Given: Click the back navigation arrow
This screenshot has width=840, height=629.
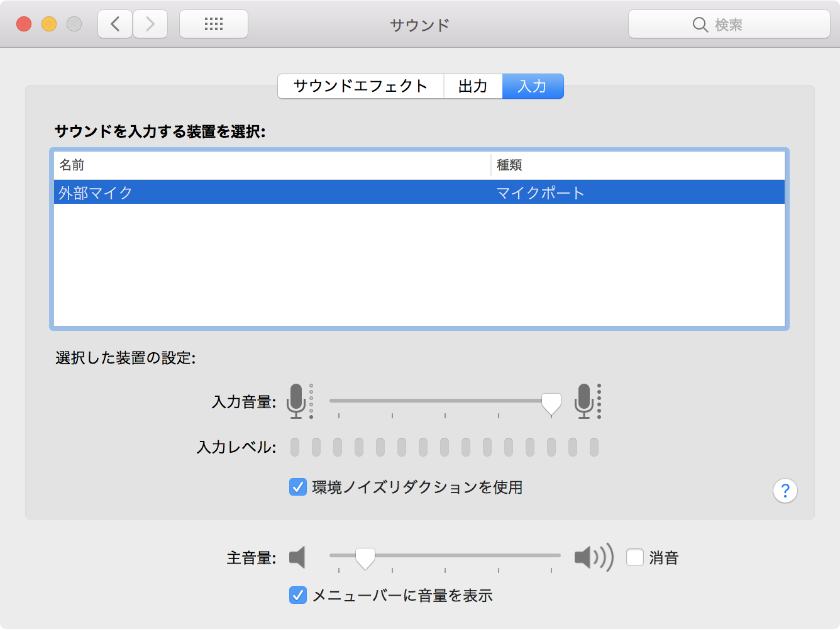Looking at the screenshot, I should 115,25.
